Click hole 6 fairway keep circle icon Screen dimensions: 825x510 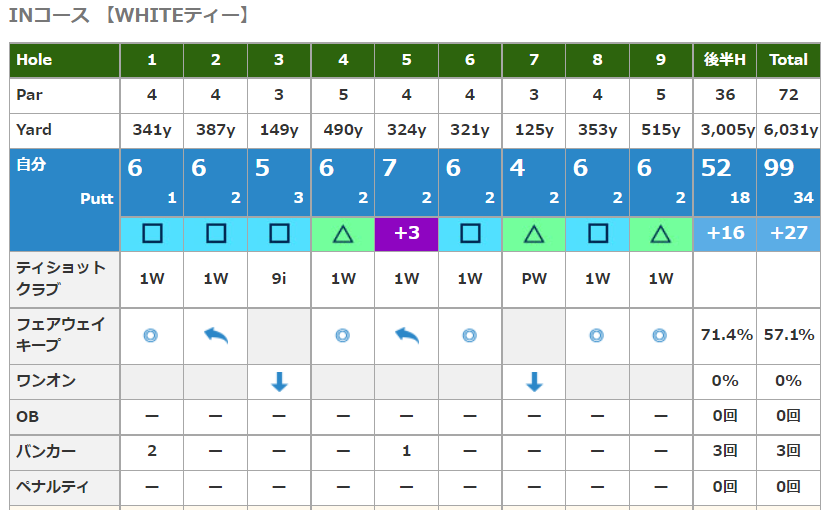pyautogui.click(x=470, y=336)
